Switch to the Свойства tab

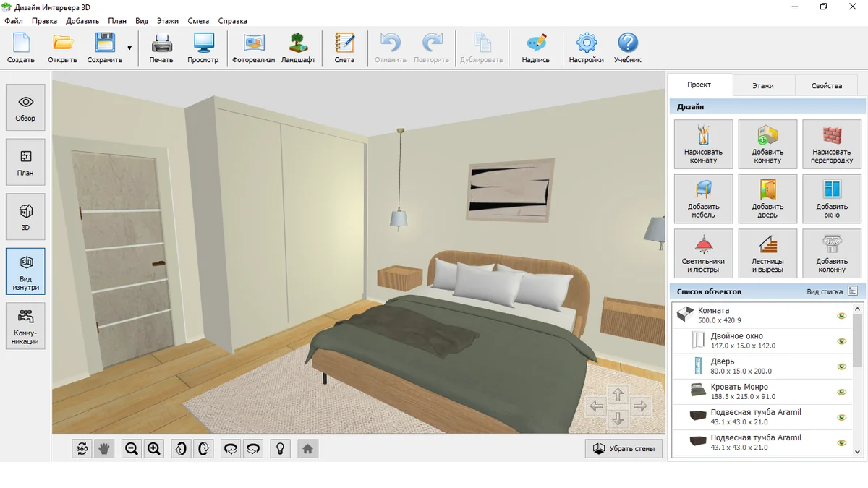826,85
